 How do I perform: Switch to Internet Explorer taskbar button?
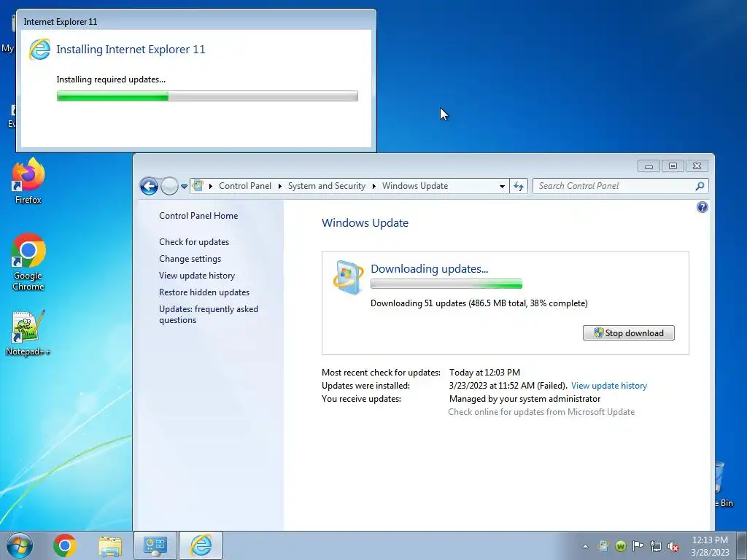(201, 545)
